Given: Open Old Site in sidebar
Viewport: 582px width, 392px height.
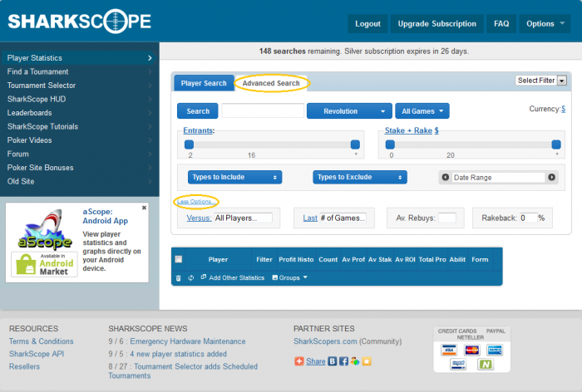Looking at the screenshot, I should coord(80,181).
